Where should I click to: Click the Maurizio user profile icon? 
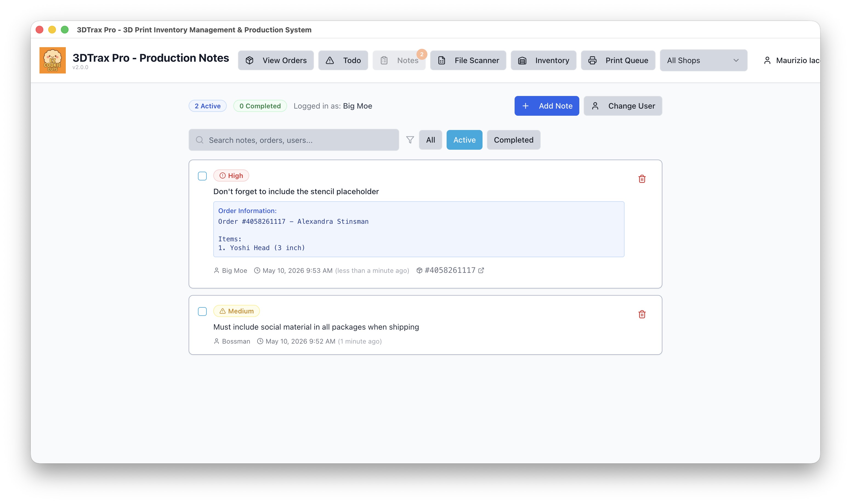click(x=767, y=60)
